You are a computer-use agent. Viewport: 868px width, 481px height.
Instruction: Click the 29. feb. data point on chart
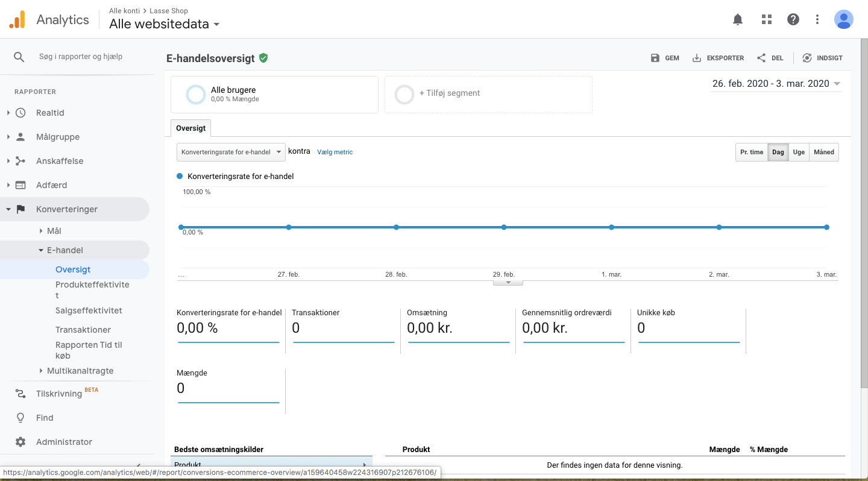pos(504,227)
